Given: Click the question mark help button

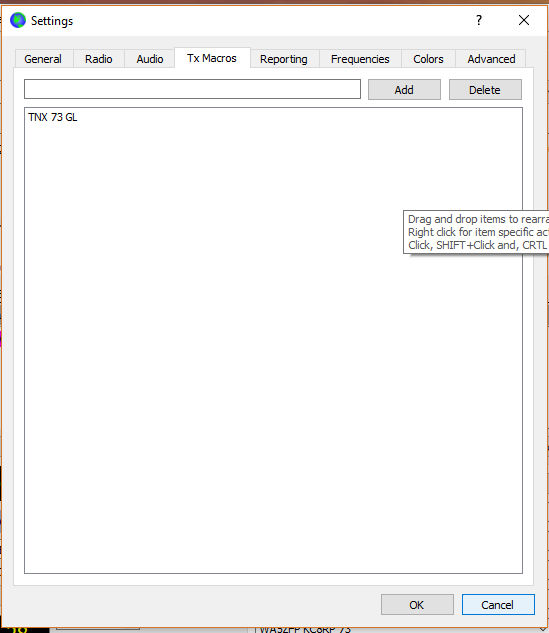Looking at the screenshot, I should (479, 20).
